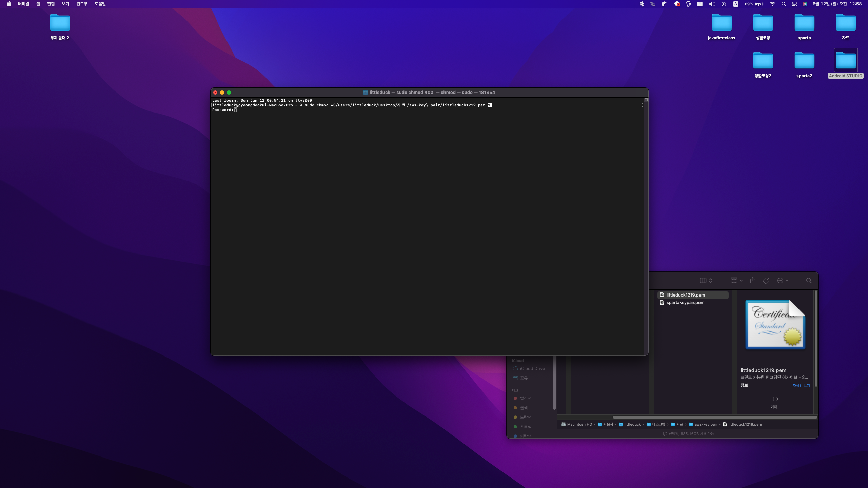Select the 귤색 tag in sidebar
This screenshot has height=488, width=868.
coord(520,408)
